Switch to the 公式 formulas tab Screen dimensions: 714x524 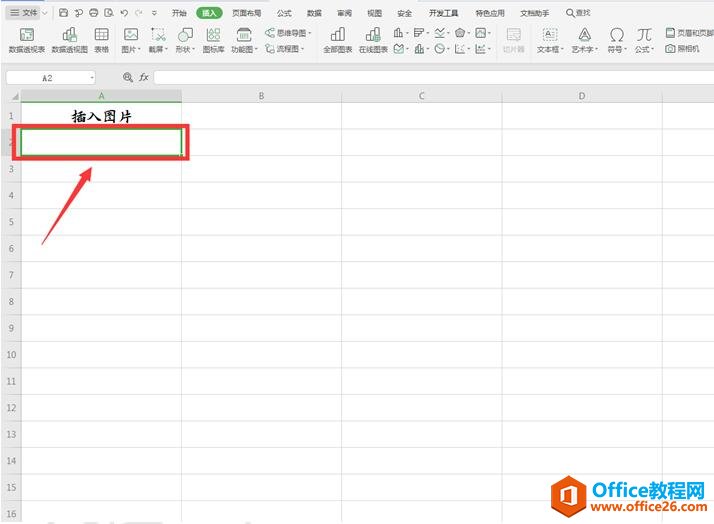(x=284, y=13)
